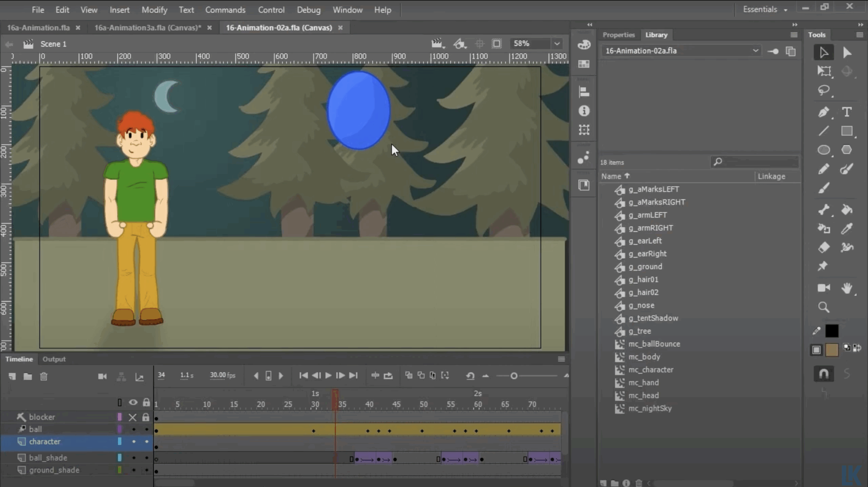The height and width of the screenshot is (487, 868).
Task: Select the Paint Bucket tool
Action: point(847,210)
